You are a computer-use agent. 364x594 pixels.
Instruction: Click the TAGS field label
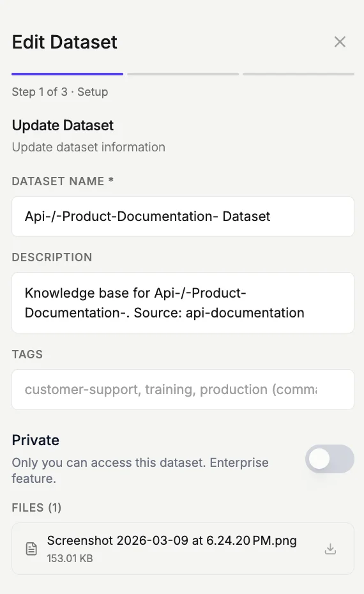click(x=27, y=354)
